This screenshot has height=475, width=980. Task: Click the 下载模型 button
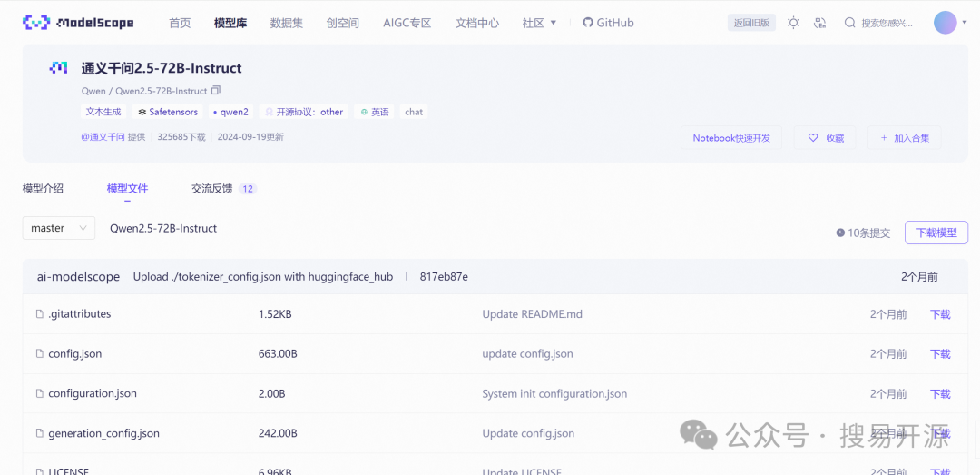tap(936, 233)
